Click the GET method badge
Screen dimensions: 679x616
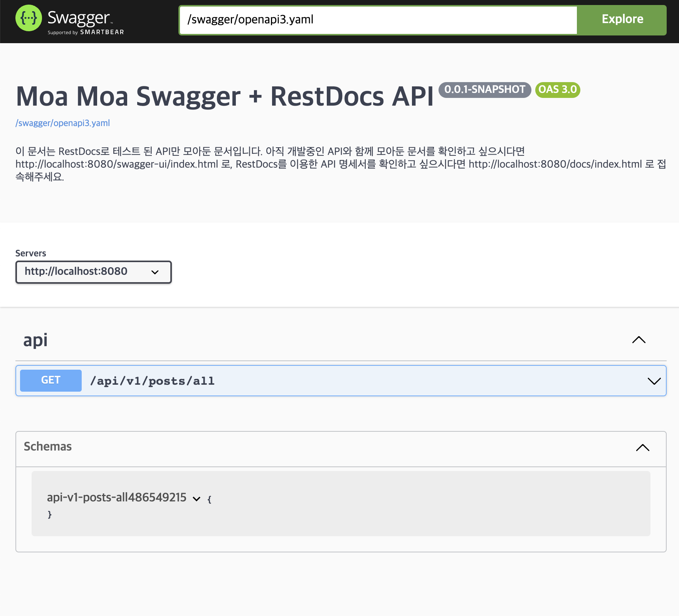tap(50, 380)
